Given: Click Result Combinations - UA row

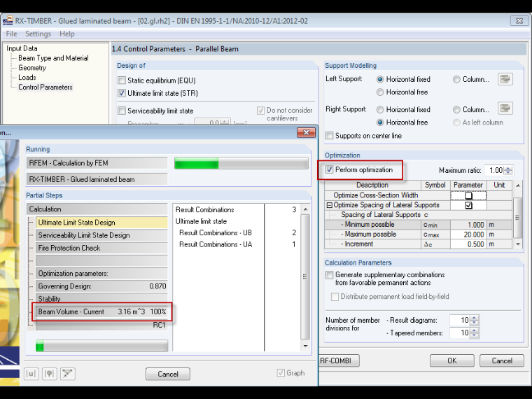Looking at the screenshot, I should point(237,244).
